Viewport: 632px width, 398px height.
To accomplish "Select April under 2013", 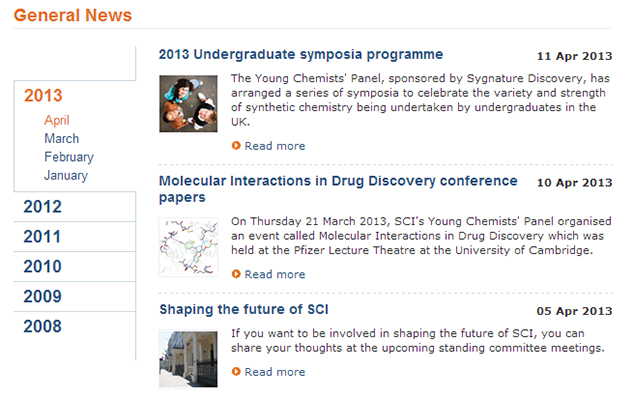I will coord(57,120).
